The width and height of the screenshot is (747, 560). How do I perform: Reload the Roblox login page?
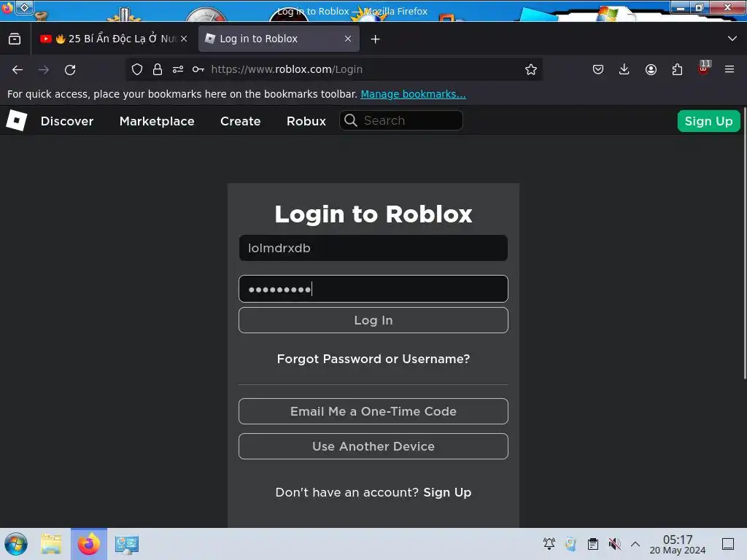70,69
